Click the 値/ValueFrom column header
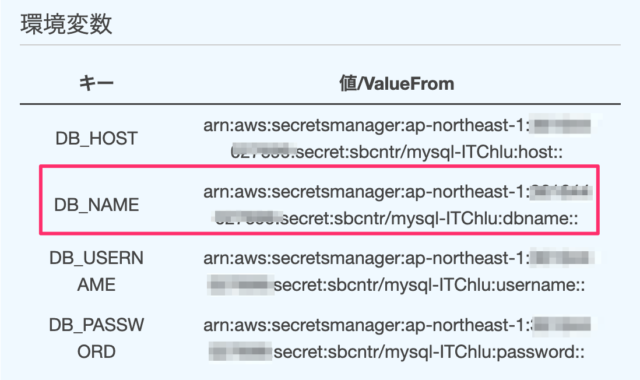 pyautogui.click(x=397, y=84)
